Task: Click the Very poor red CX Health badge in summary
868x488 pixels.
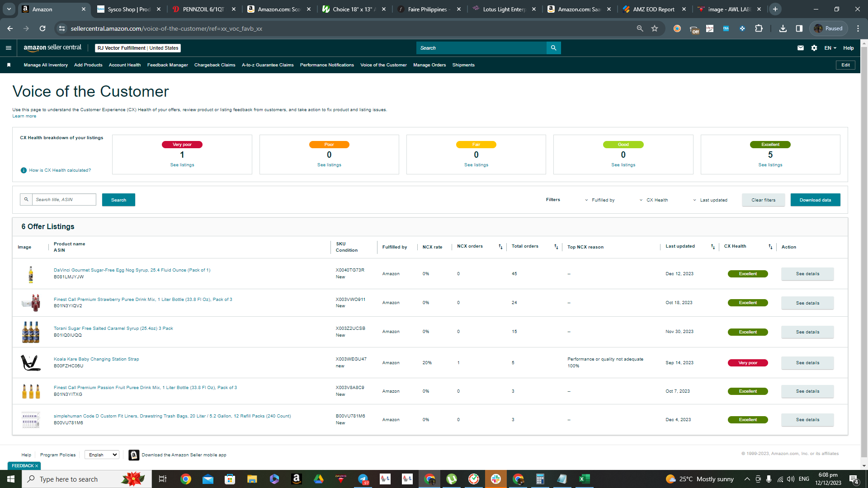Action: coord(182,145)
